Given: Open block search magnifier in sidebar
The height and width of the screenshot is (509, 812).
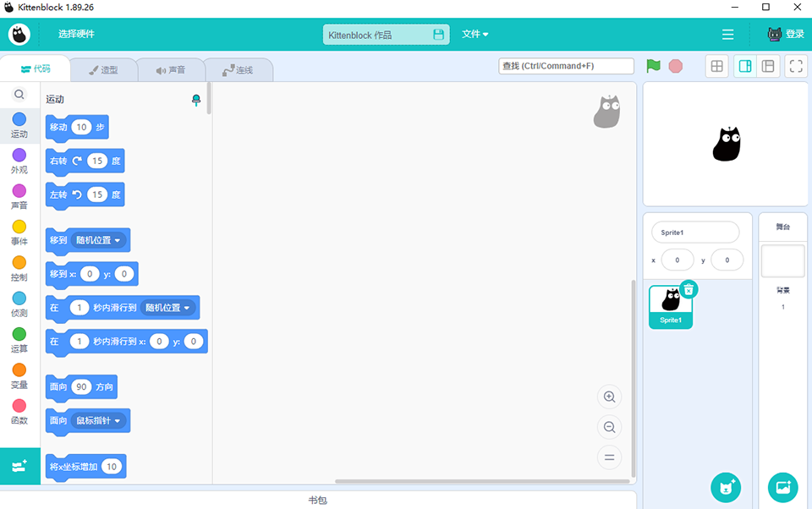Looking at the screenshot, I should pos(19,94).
